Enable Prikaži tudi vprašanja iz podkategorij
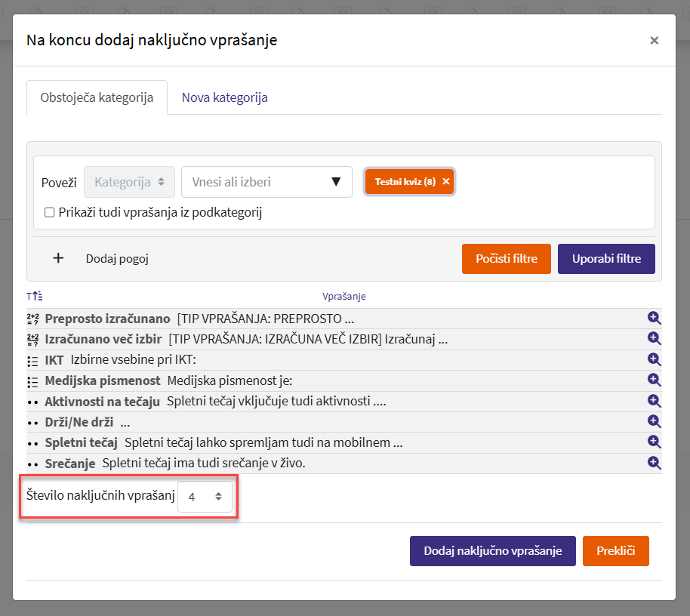Image resolution: width=690 pixels, height=616 pixels. point(50,213)
